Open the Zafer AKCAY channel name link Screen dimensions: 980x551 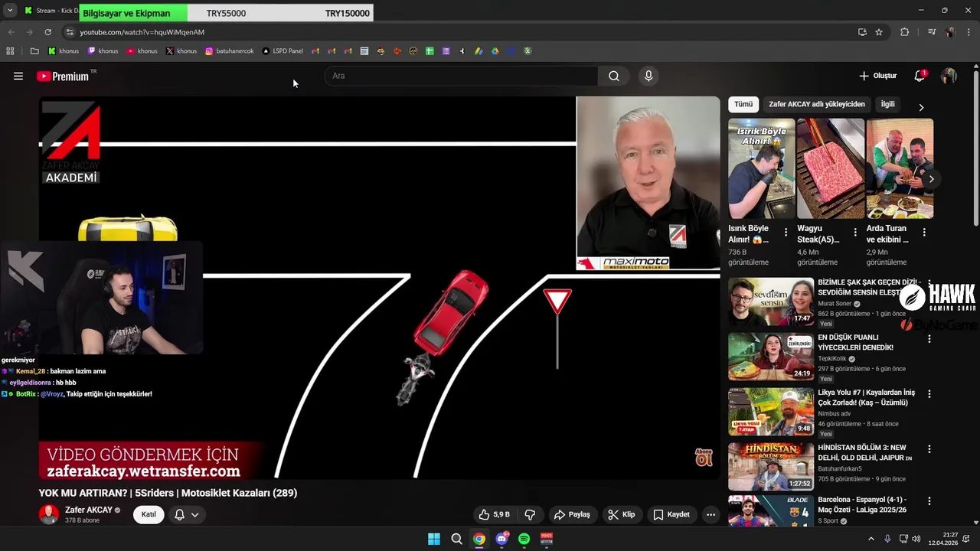coord(89,510)
